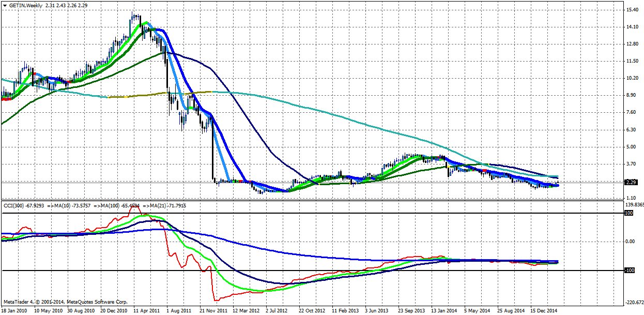644x315 pixels.
Task: Click the 2 Jul 2012 date label
Action: pyautogui.click(x=277, y=310)
